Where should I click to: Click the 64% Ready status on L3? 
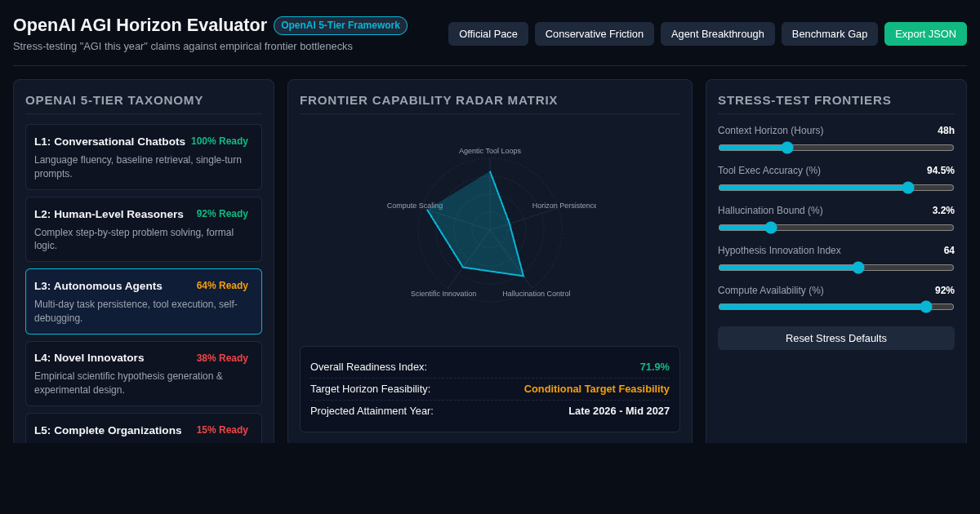click(222, 286)
